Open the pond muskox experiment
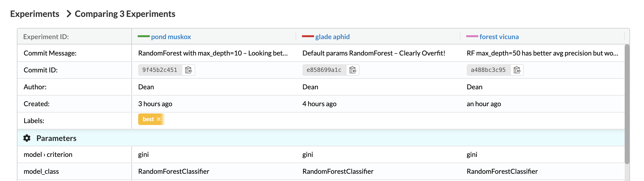This screenshot has height=181, width=644. (171, 37)
